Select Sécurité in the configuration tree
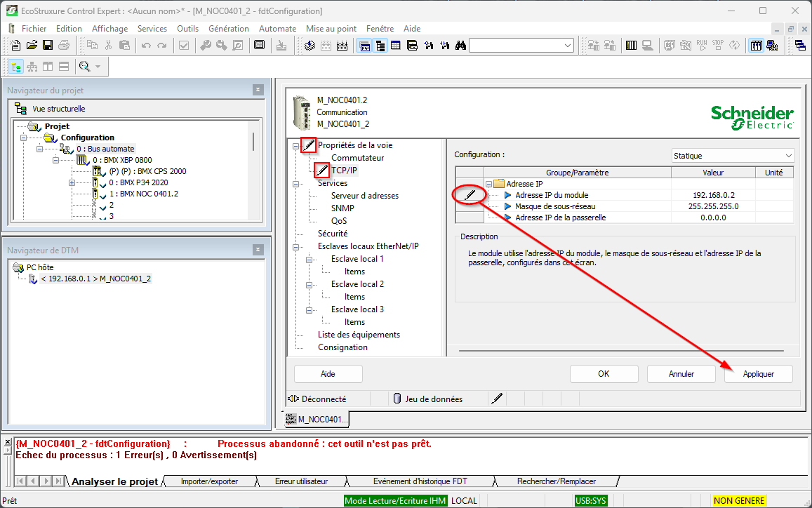Viewport: 812px width, 508px height. click(333, 234)
